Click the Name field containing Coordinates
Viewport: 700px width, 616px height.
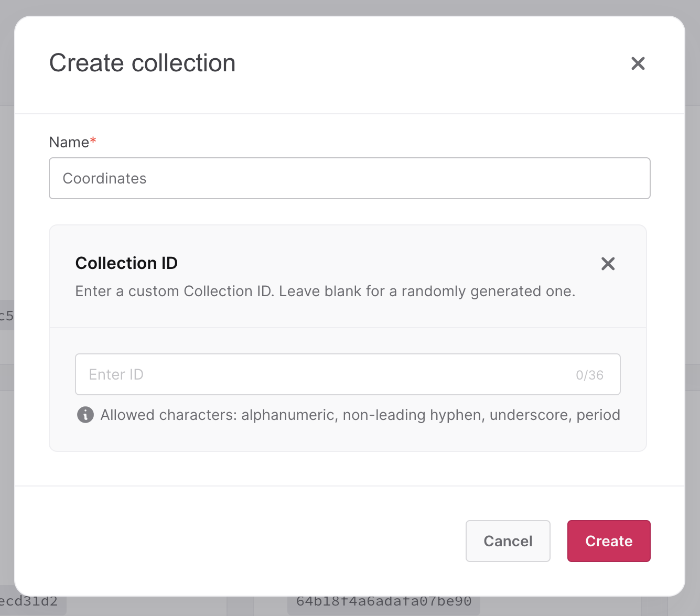click(x=349, y=178)
